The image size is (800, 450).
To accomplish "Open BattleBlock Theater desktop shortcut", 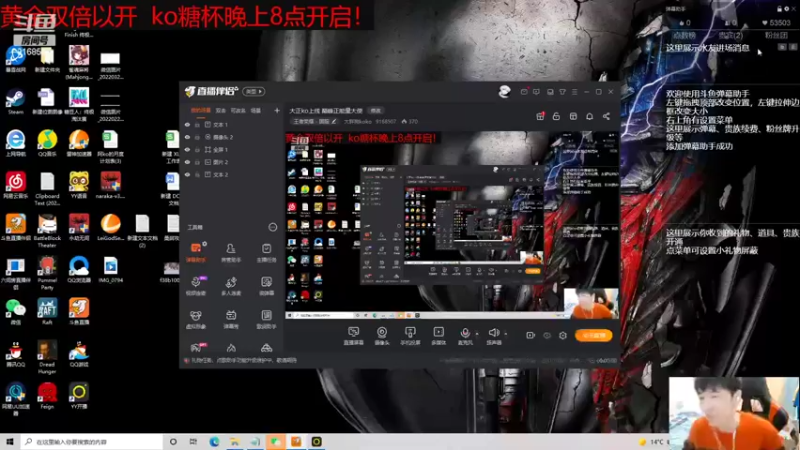I will point(47,231).
